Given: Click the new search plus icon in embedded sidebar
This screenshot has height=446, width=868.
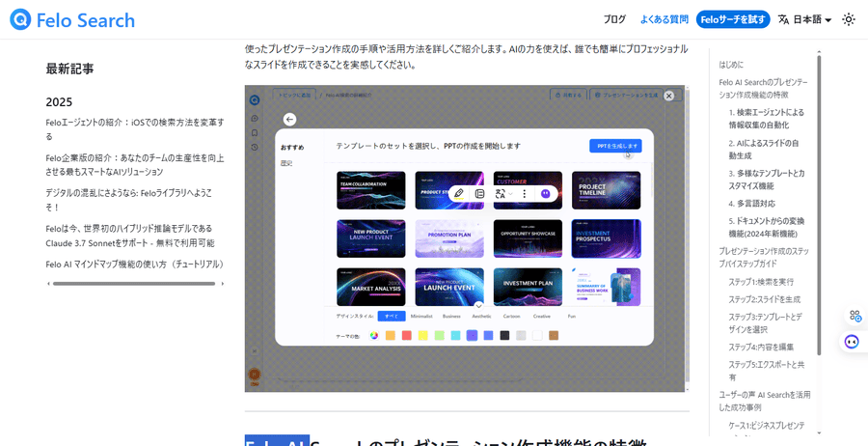Looking at the screenshot, I should click(x=255, y=118).
